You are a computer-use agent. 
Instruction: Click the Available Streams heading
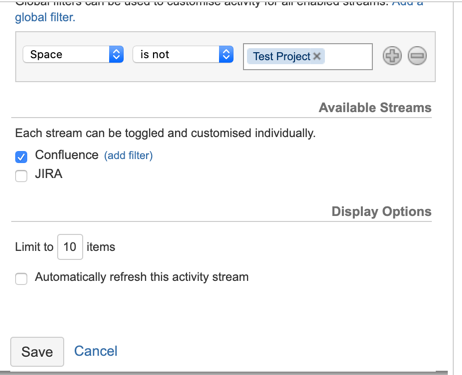tap(375, 108)
